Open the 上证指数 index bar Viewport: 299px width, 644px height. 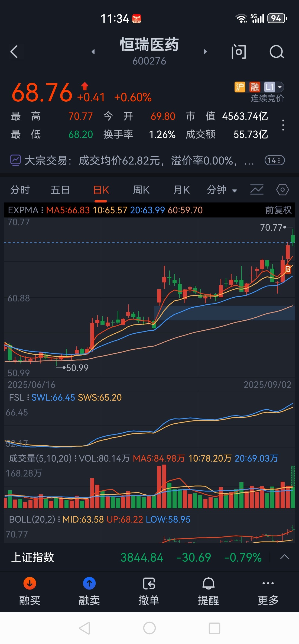point(149,558)
